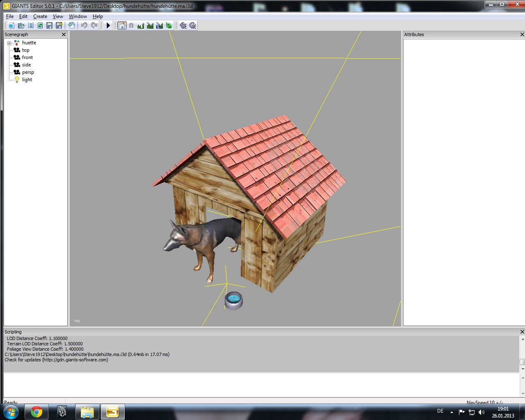Open the Windows Explorer taskbar icon

pos(87,412)
